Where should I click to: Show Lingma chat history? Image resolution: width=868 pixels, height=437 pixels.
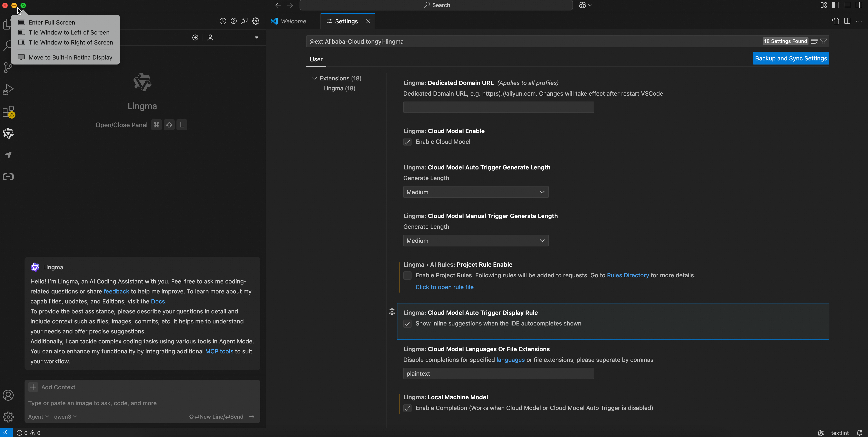(223, 21)
